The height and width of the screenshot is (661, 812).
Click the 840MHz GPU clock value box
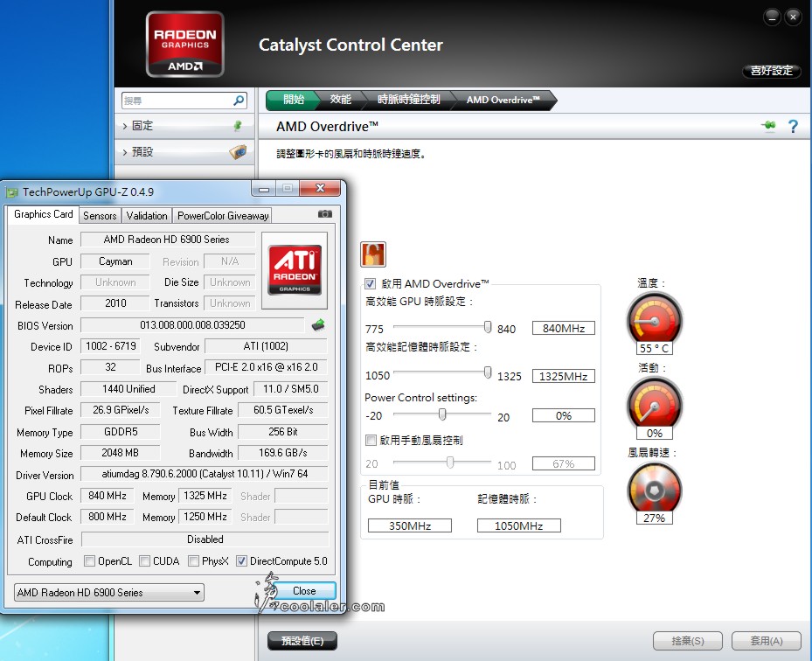(564, 328)
